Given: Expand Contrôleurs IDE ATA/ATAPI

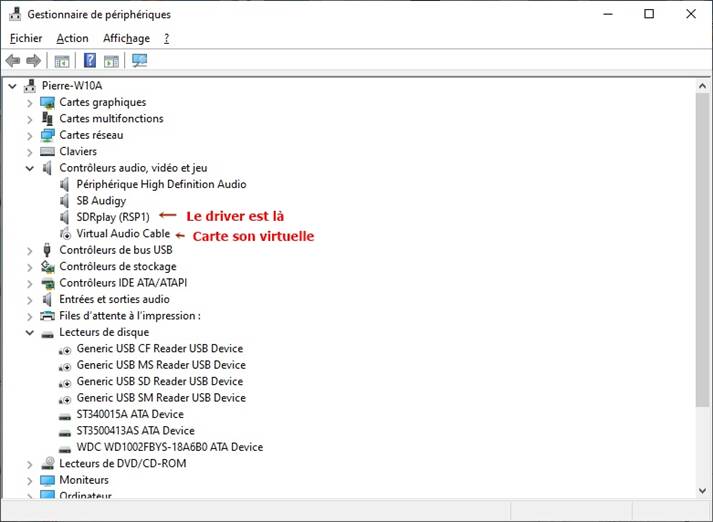Looking at the screenshot, I should (30, 283).
